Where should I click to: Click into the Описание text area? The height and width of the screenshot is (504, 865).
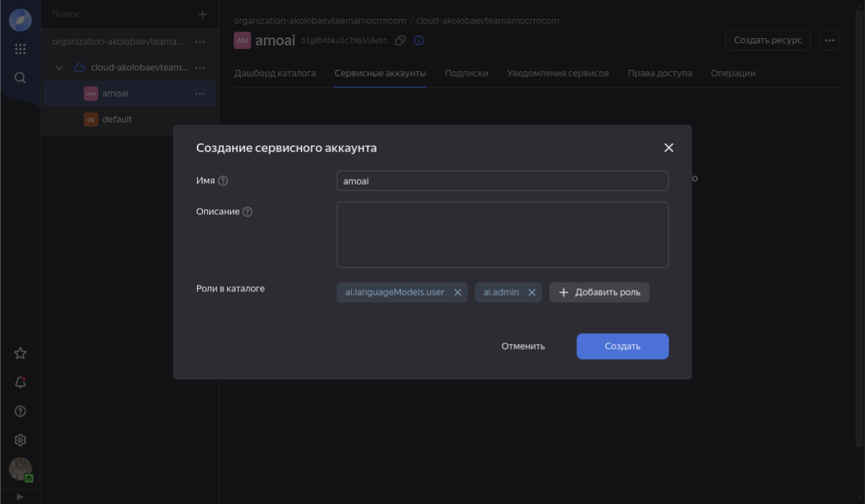(502, 235)
